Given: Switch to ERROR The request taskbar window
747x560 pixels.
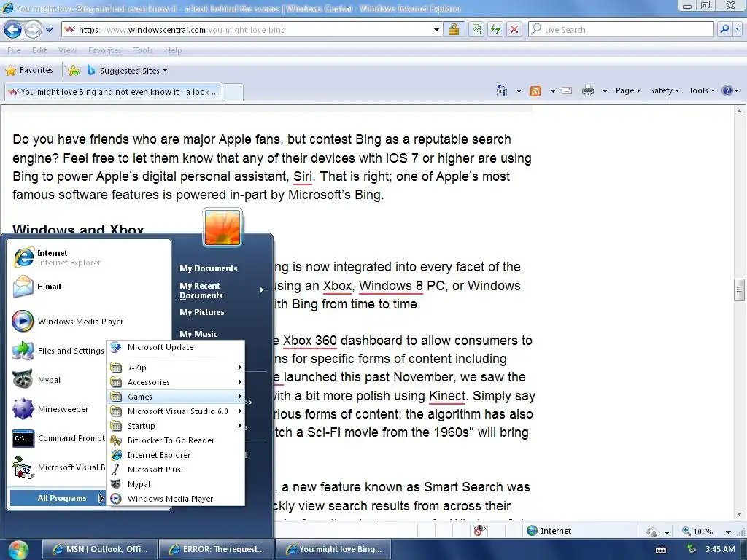Looking at the screenshot, I should click(216, 549).
